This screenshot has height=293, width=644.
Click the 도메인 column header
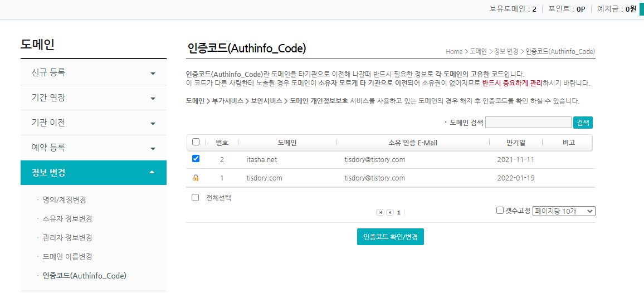click(287, 143)
